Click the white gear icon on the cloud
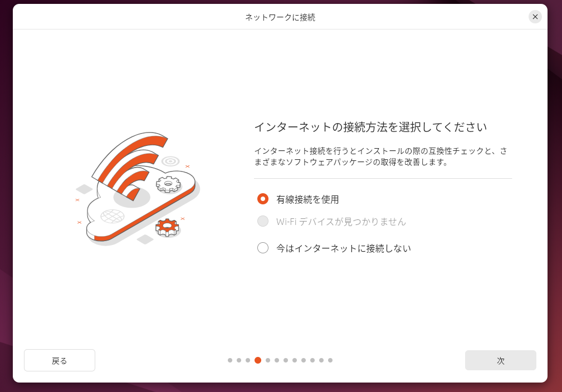The image size is (562, 392). (168, 184)
